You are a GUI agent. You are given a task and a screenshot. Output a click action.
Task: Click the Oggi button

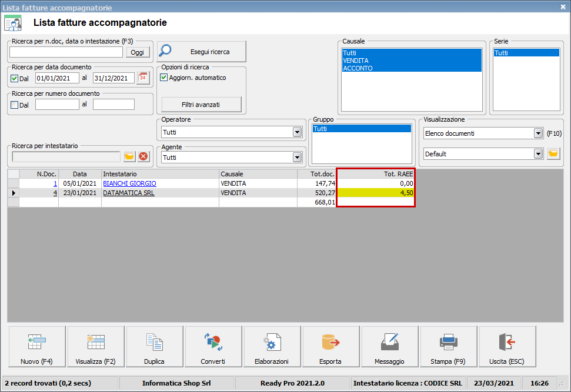(138, 52)
